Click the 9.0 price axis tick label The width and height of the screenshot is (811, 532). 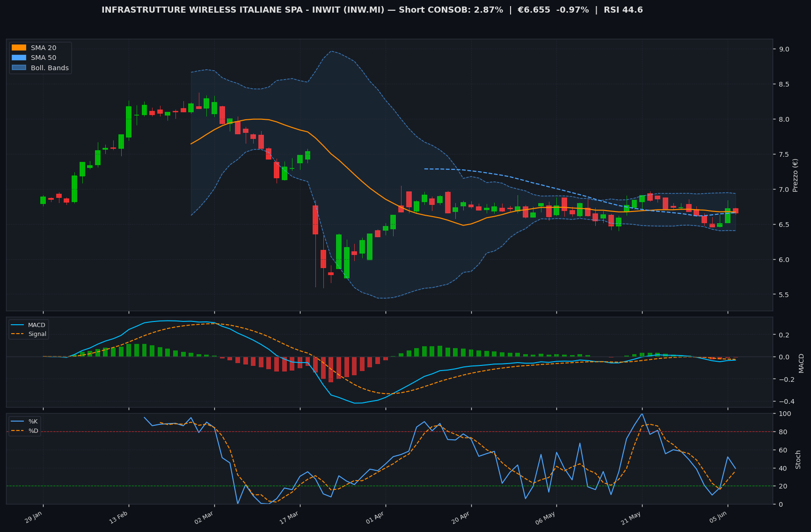point(784,49)
